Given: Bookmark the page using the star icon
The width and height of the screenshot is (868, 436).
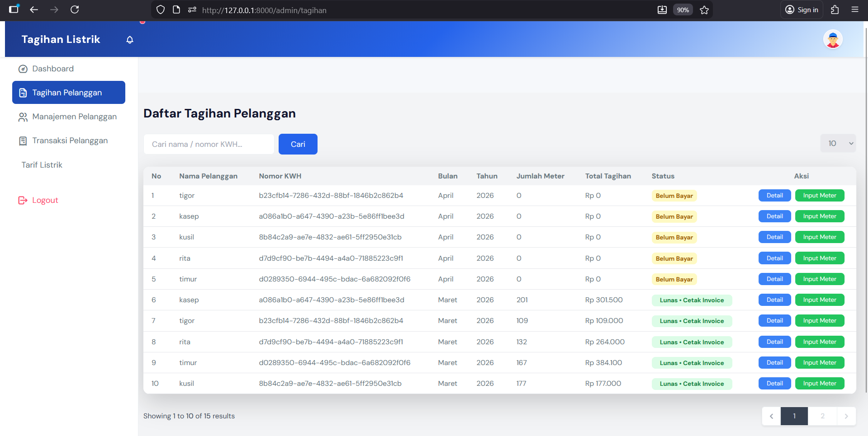Looking at the screenshot, I should click(x=704, y=10).
